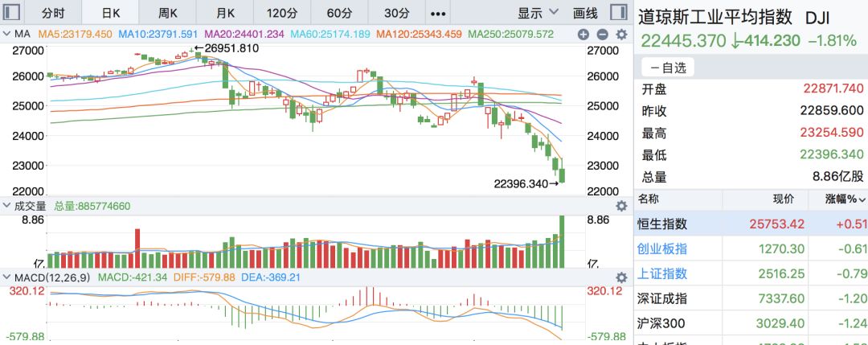Open the 显示 dropdown

[538, 13]
